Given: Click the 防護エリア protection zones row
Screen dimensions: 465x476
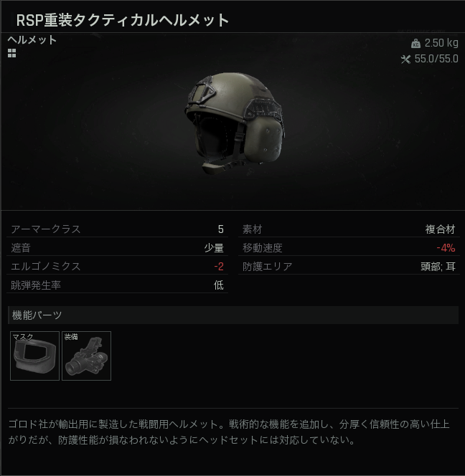Looking at the screenshot, I should [x=349, y=267].
